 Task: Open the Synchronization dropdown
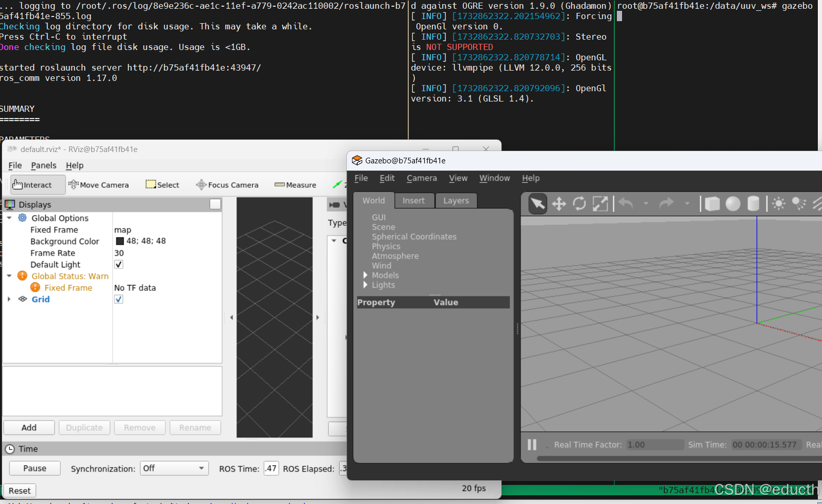click(x=174, y=468)
